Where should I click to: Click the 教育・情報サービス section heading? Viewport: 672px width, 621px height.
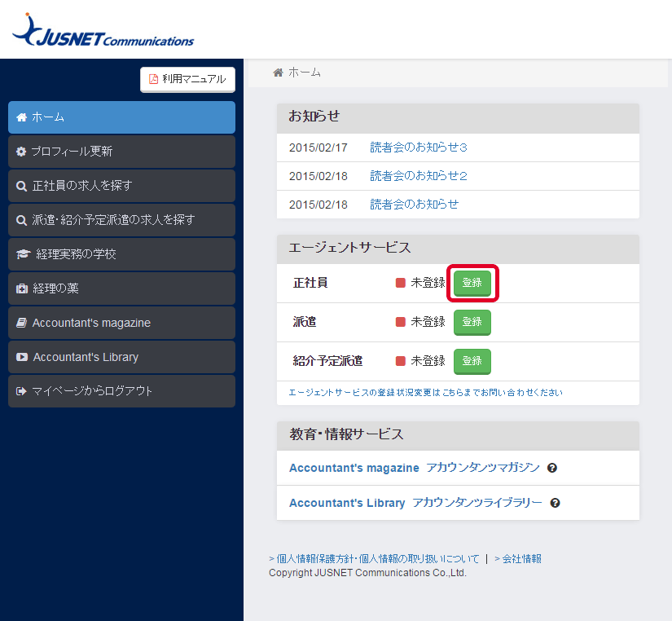pos(346,434)
